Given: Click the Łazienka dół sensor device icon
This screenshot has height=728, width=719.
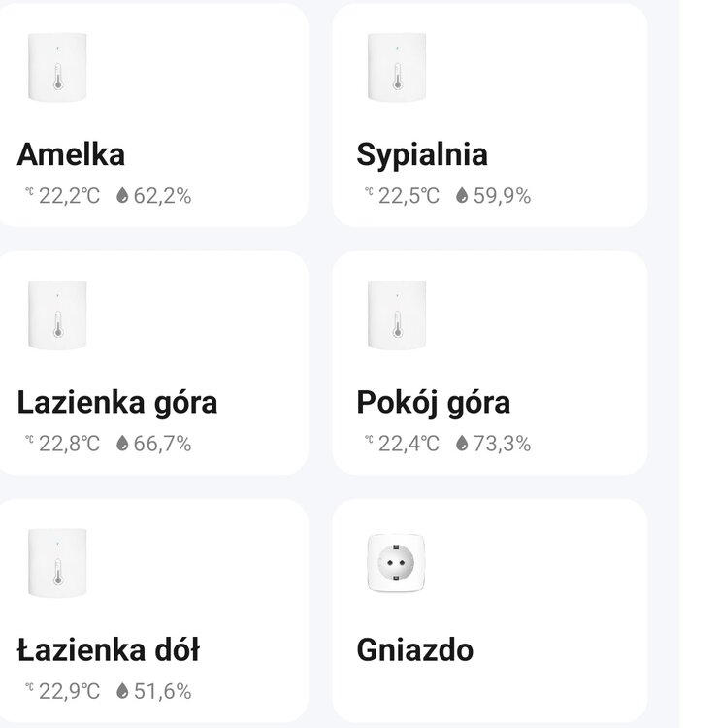Looking at the screenshot, I should coord(57,563).
